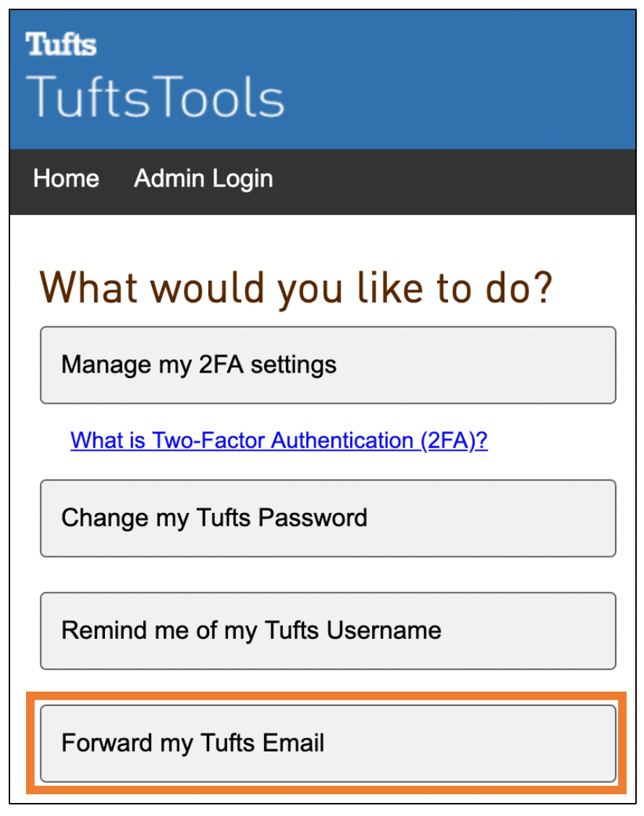Read What is Two-Factor Authentication link

[x=279, y=441]
